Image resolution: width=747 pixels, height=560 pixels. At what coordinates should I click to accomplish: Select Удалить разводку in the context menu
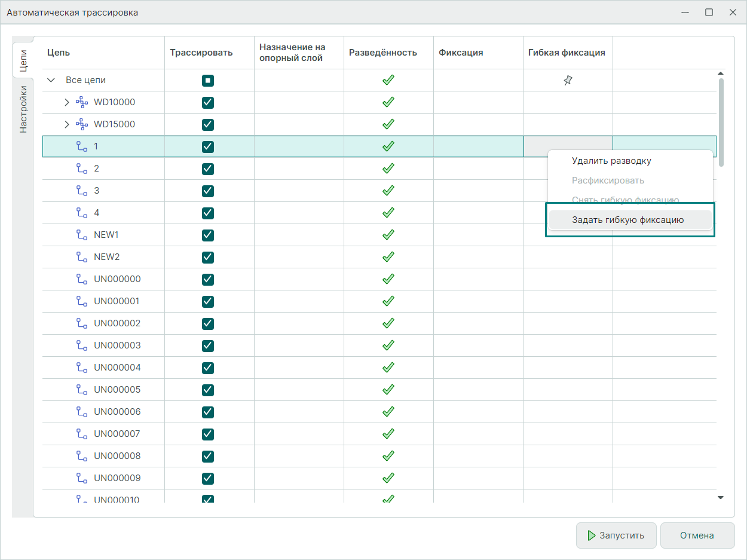pyautogui.click(x=611, y=161)
